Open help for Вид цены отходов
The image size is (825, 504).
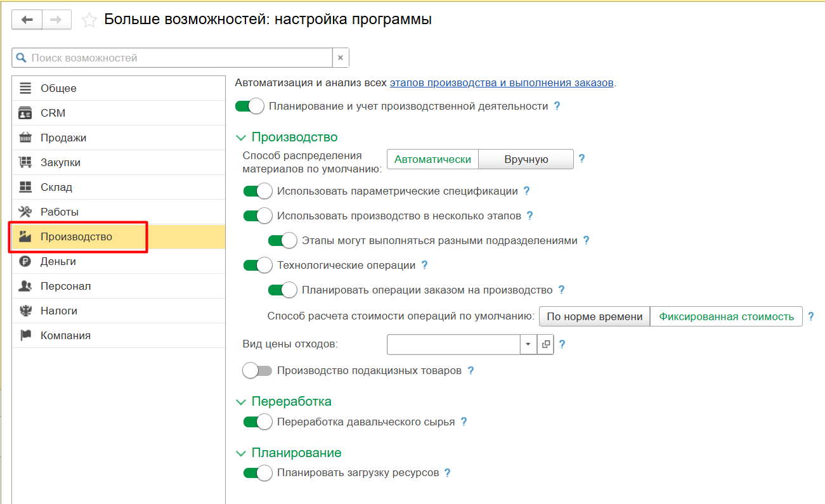(x=562, y=345)
